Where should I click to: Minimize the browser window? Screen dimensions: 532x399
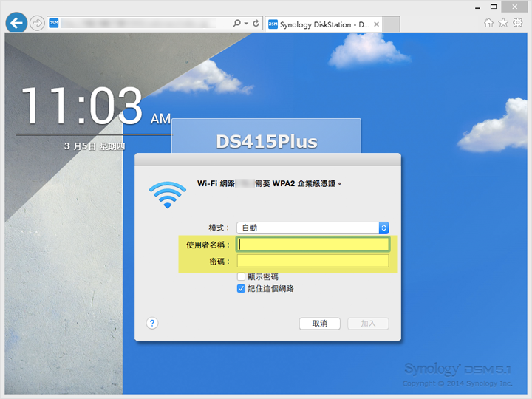478,7
